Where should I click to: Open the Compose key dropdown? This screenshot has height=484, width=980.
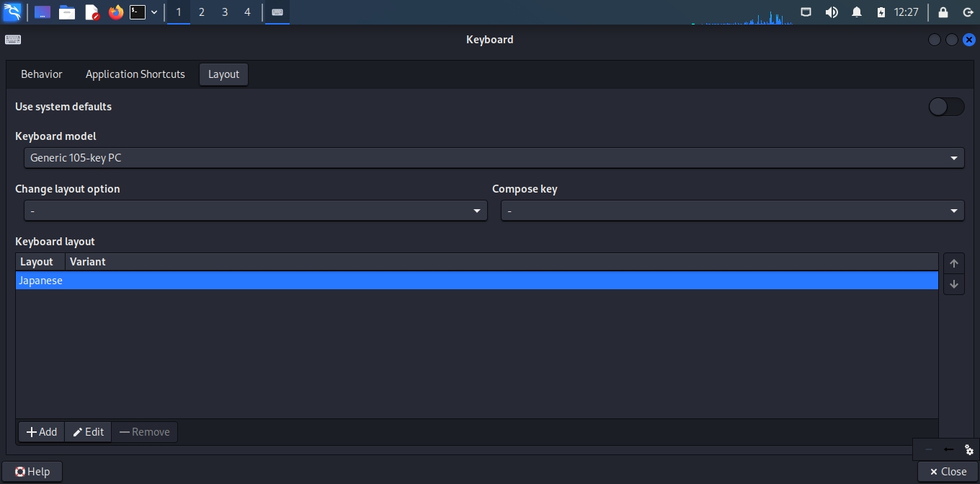pyautogui.click(x=732, y=211)
